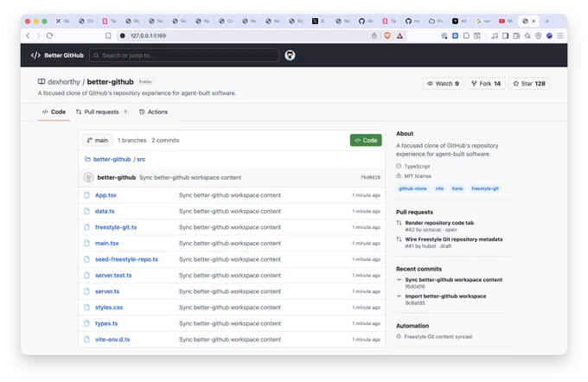Open the seed-freestyle-repo.ts file
The height and width of the screenshot is (382, 588).
coord(126,259)
